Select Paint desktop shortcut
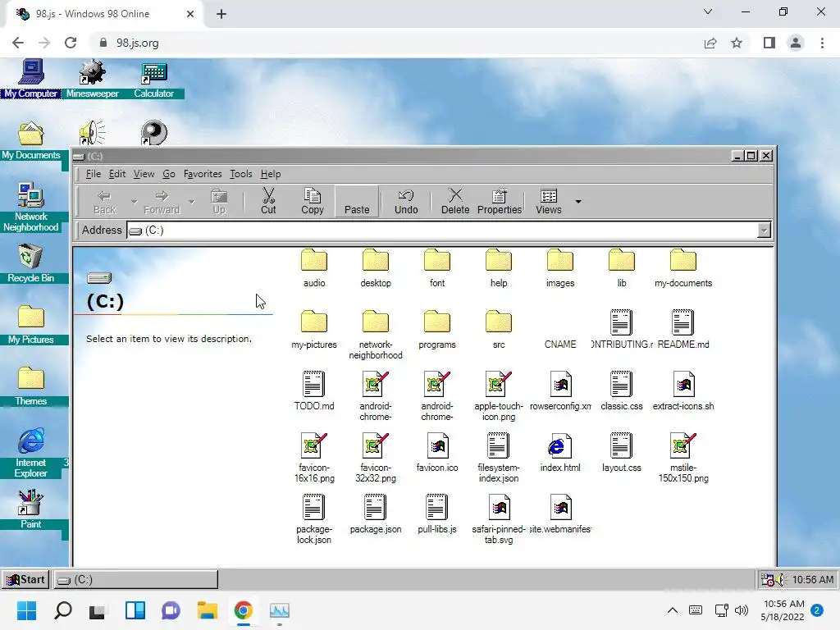Image resolution: width=840 pixels, height=630 pixels. click(x=30, y=509)
